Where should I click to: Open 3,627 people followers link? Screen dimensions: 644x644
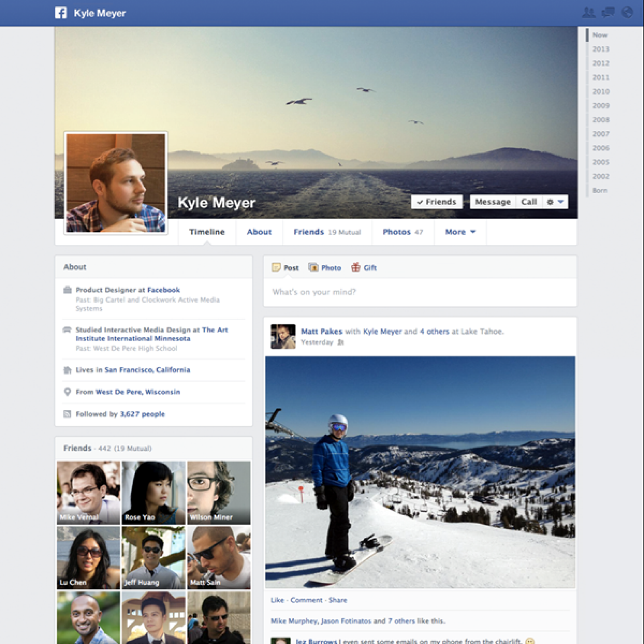142,414
